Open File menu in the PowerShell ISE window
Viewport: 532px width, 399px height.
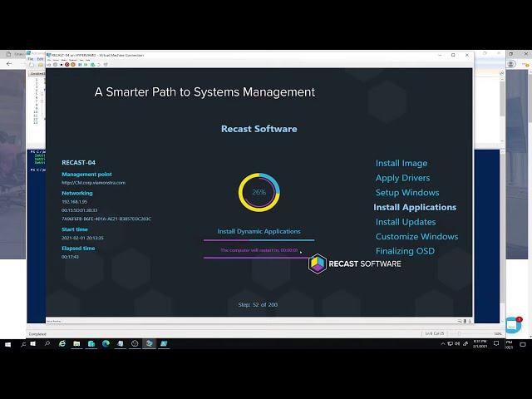(x=31, y=59)
